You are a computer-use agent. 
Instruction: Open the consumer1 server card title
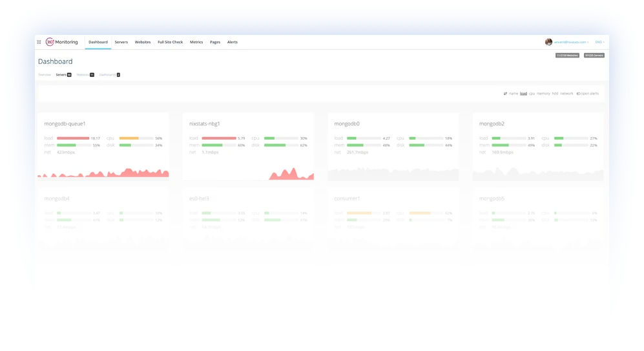pos(347,198)
